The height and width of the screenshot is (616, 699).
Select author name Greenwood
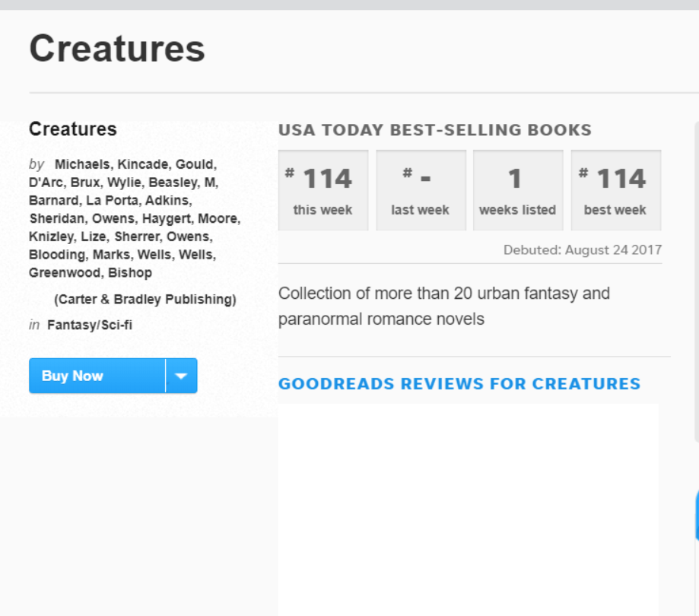pos(65,272)
